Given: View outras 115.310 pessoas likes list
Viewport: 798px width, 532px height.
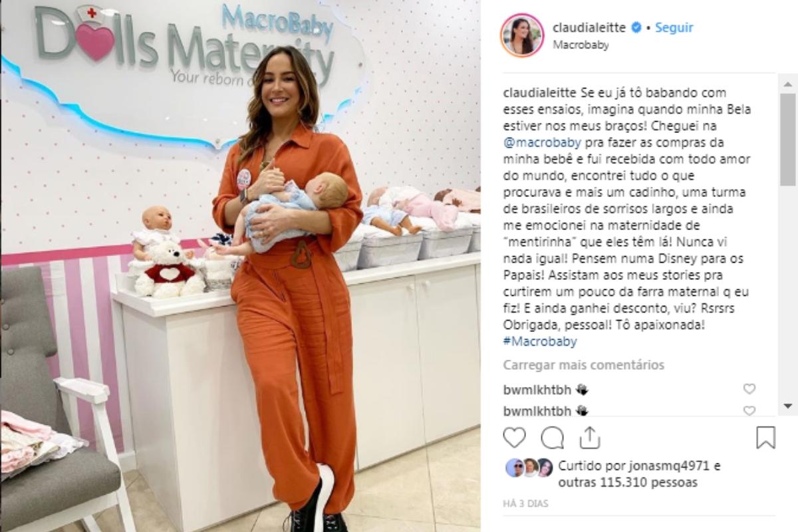Looking at the screenshot, I should coord(628,482).
